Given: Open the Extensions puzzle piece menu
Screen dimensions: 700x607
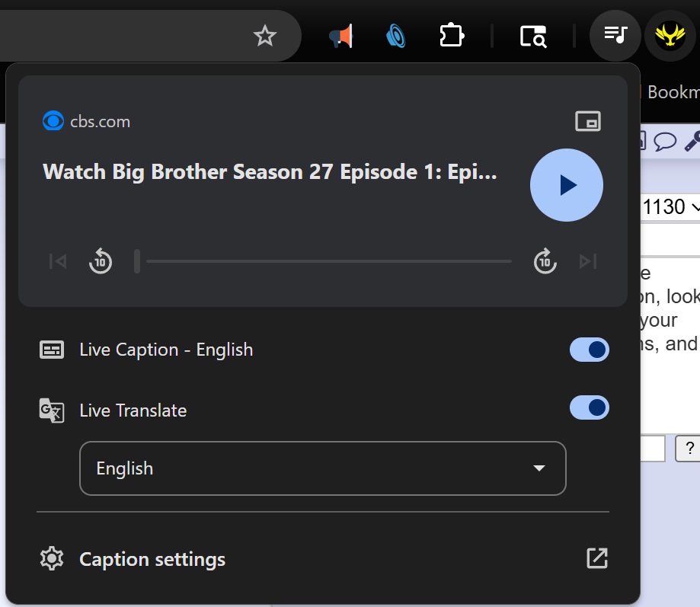Looking at the screenshot, I should 452,35.
